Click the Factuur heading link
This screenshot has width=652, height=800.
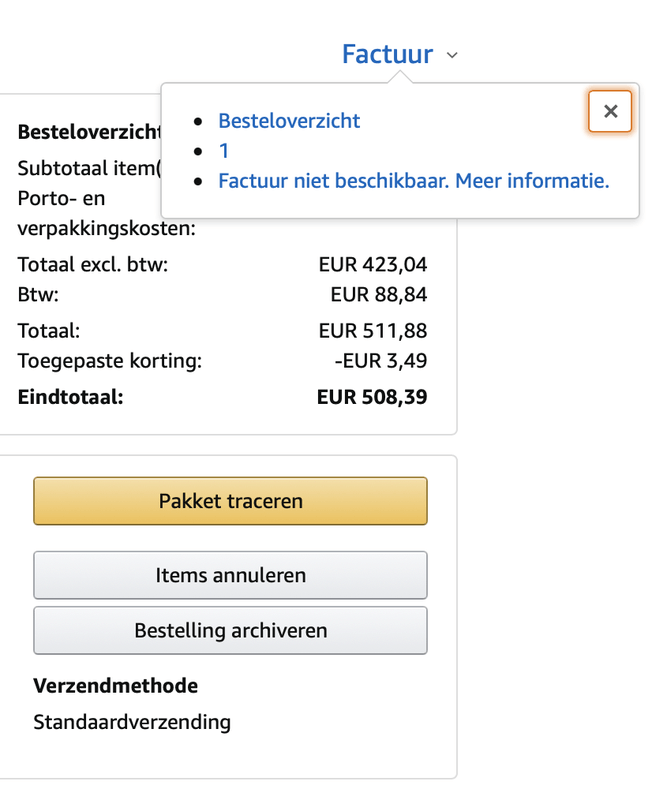point(387,54)
